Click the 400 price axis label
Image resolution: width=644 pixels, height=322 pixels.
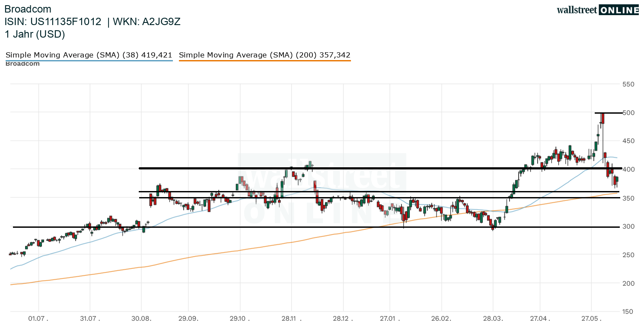pos(628,169)
